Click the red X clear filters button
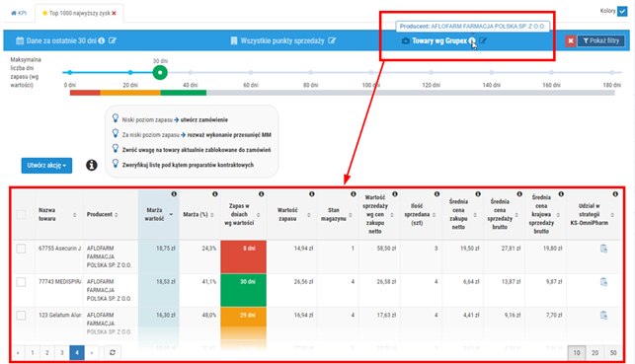The height and width of the screenshot is (364, 635). pyautogui.click(x=570, y=40)
